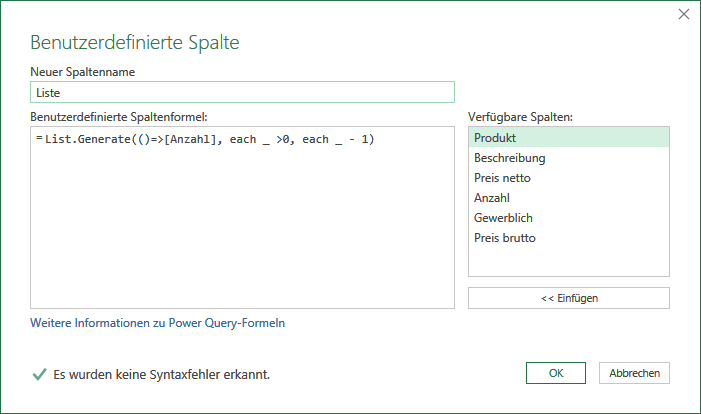The width and height of the screenshot is (701, 414).
Task: Select Beschreibung in the available columns list
Action: click(569, 157)
